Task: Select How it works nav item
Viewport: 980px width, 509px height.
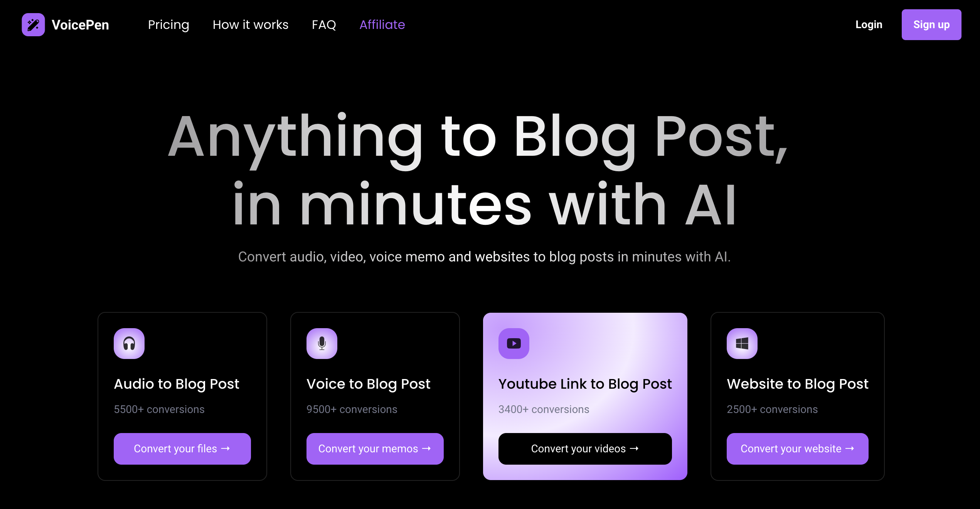Action: 250,24
